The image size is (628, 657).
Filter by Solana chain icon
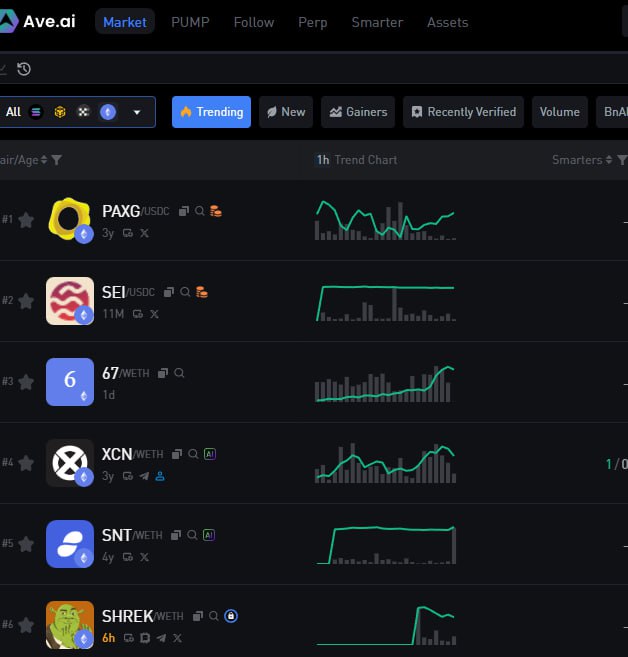coord(36,112)
